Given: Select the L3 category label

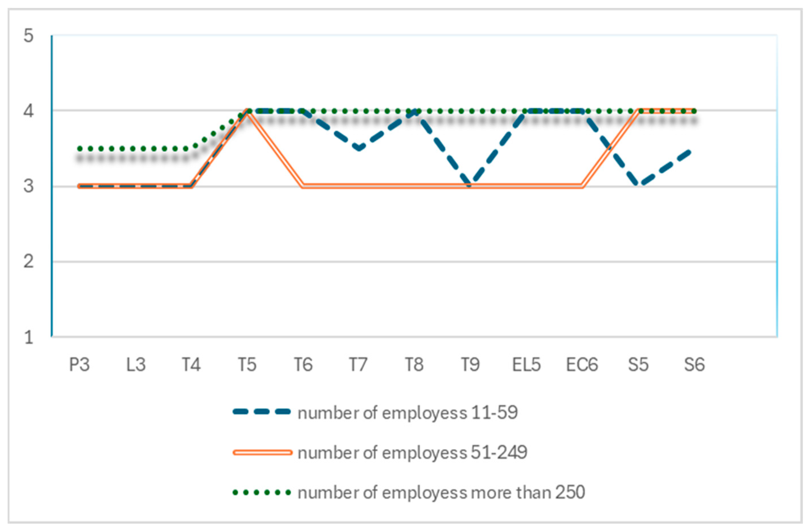Looking at the screenshot, I should (136, 365).
